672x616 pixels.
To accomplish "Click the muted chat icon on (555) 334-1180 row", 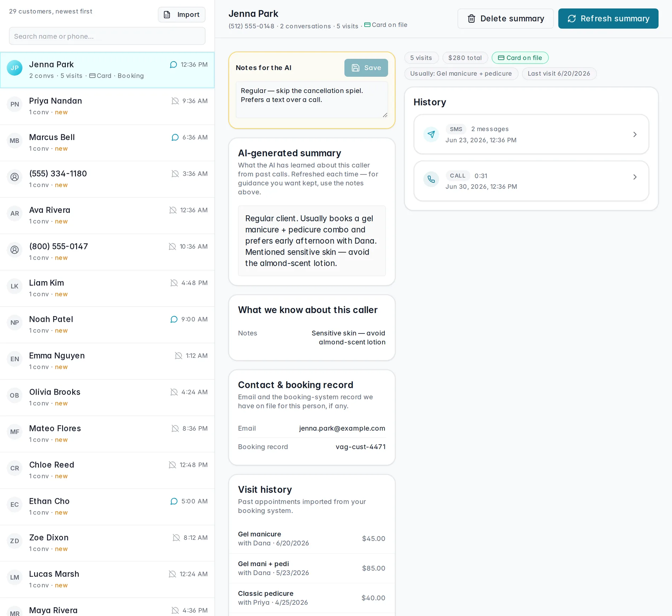I will pyautogui.click(x=175, y=174).
